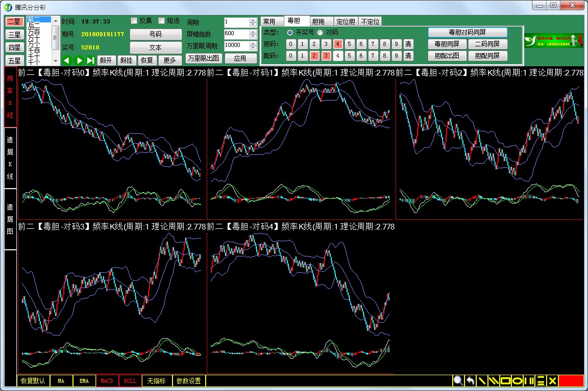The width and height of the screenshot is (588, 391).
Task: Enable the 反集 checkbox
Action: pyautogui.click(x=134, y=21)
